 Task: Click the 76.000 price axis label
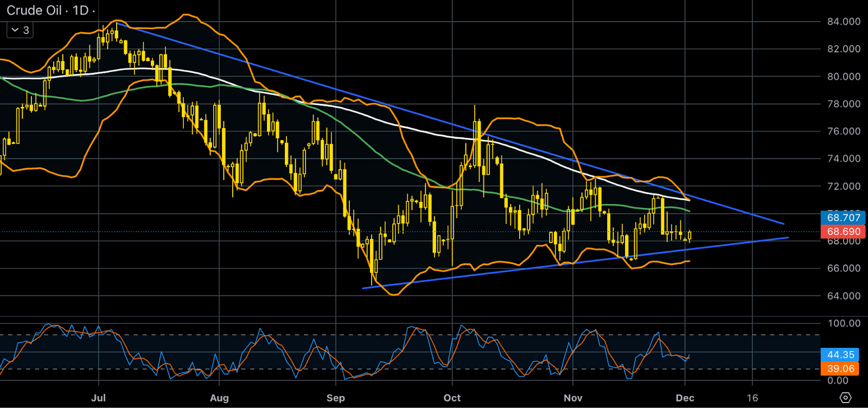coord(844,131)
